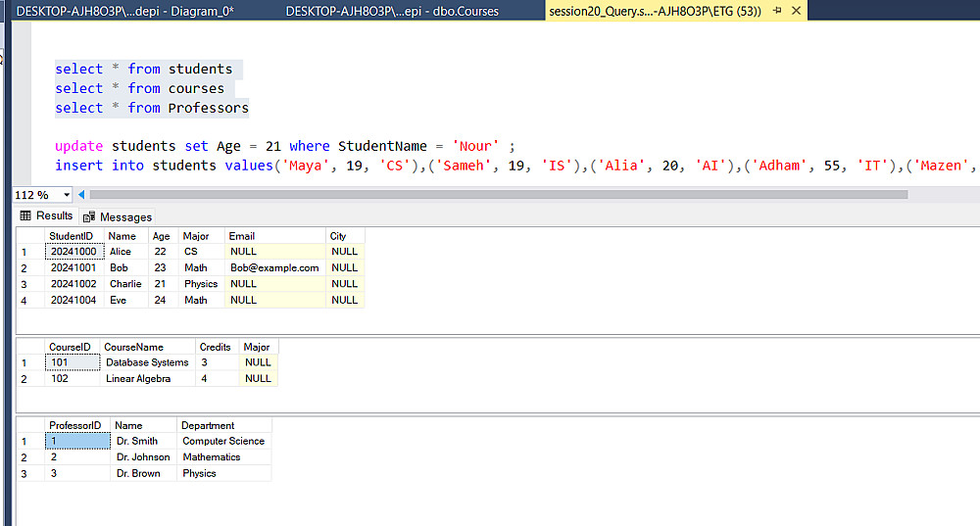Click the City column header
This screenshot has width=980, height=526.
pos(345,236)
